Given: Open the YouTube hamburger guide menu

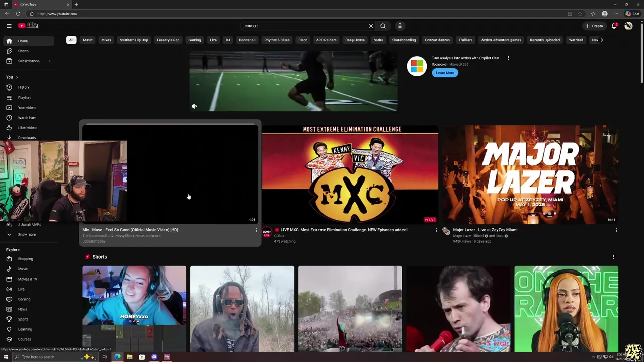Looking at the screenshot, I should tap(9, 26).
